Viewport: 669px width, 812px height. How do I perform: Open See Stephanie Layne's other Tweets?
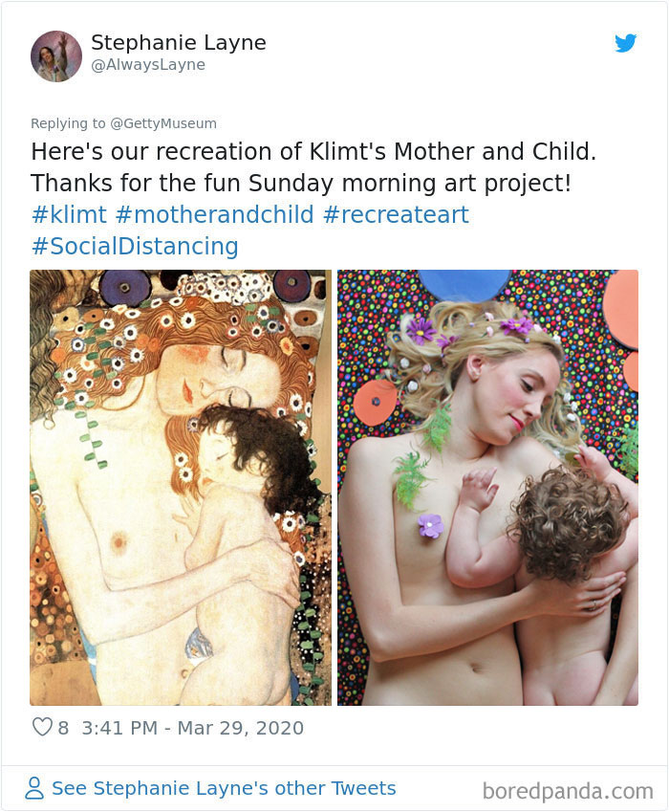(224, 787)
